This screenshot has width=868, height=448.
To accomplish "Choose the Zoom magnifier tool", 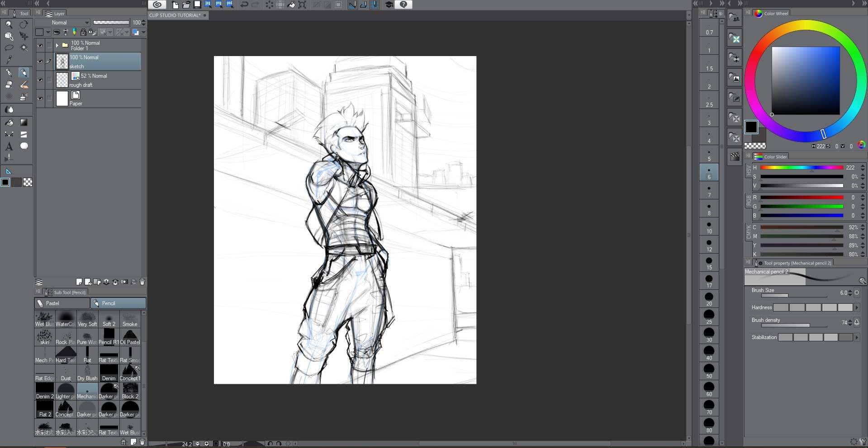I will (9, 24).
